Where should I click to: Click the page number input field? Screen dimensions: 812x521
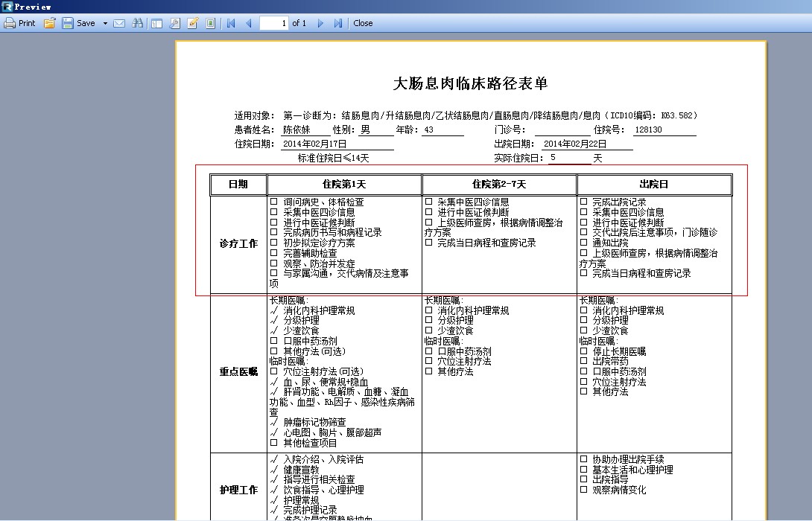[274, 23]
